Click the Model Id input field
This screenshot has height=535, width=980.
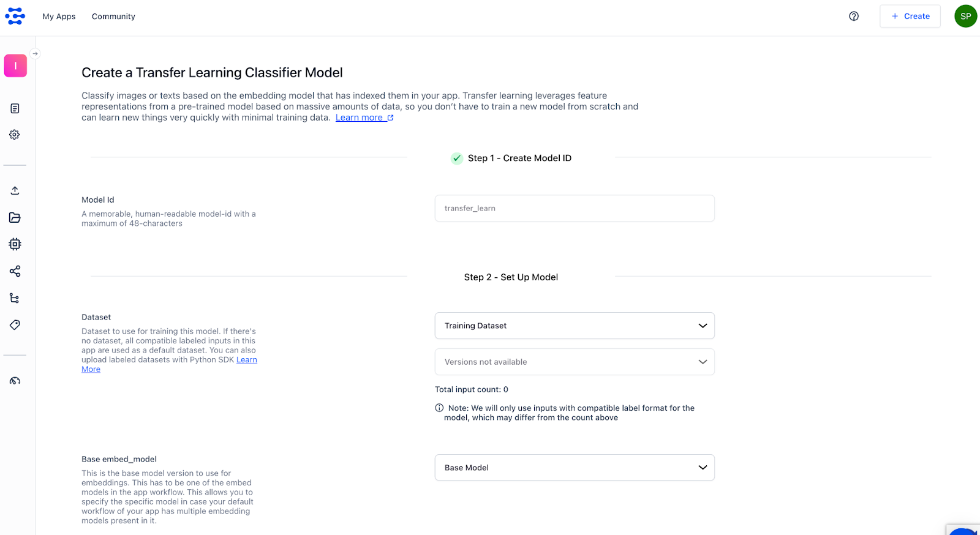tap(575, 208)
